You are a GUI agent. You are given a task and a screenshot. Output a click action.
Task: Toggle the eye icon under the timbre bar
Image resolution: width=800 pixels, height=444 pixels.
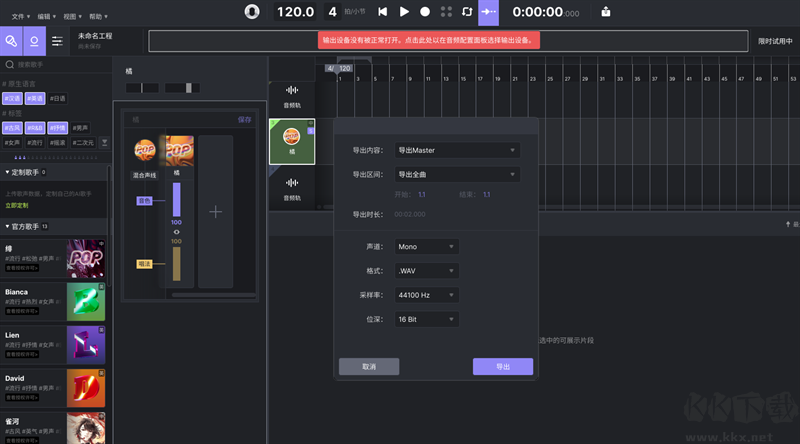pyautogui.click(x=177, y=232)
